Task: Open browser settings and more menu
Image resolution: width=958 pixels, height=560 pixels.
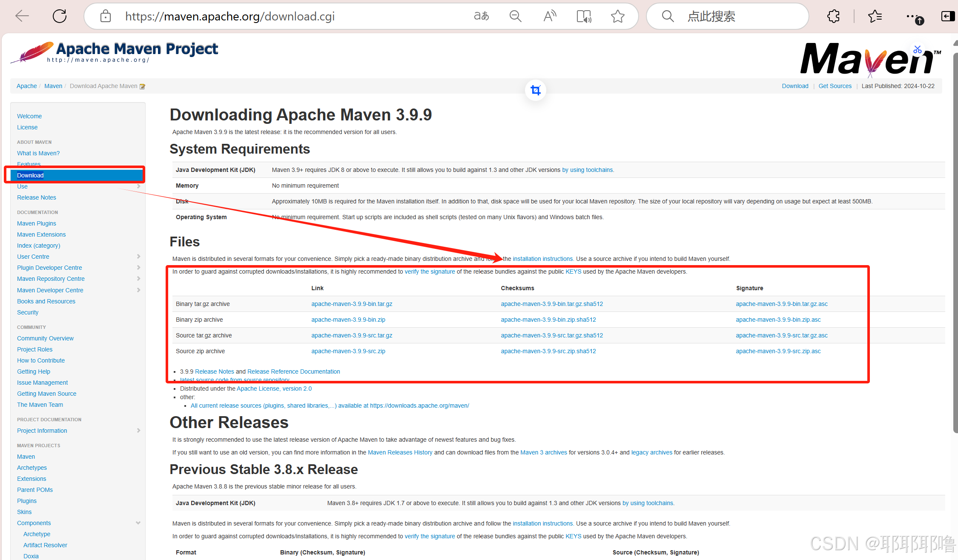Action: point(915,17)
